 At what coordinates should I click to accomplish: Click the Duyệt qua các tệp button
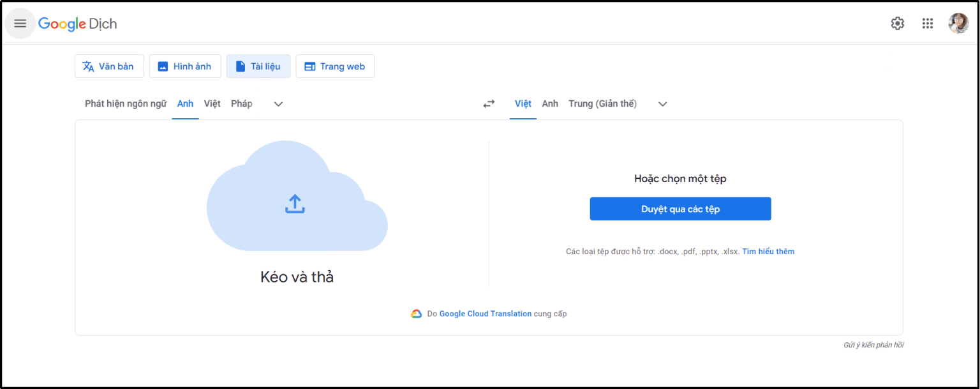point(680,208)
